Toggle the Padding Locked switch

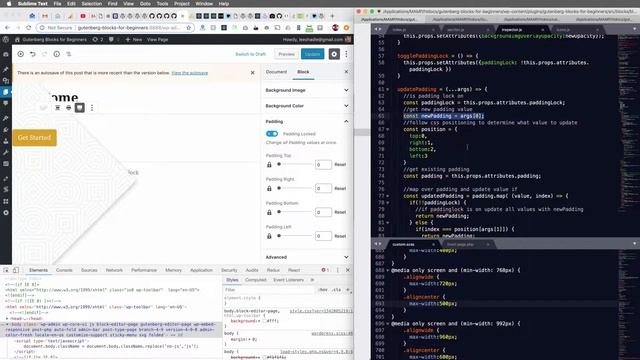coord(272,134)
